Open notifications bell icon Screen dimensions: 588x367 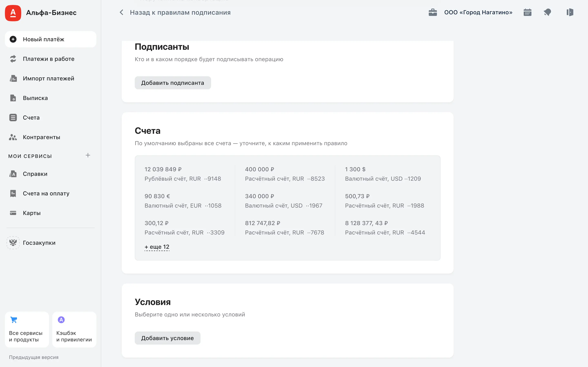[x=547, y=12]
